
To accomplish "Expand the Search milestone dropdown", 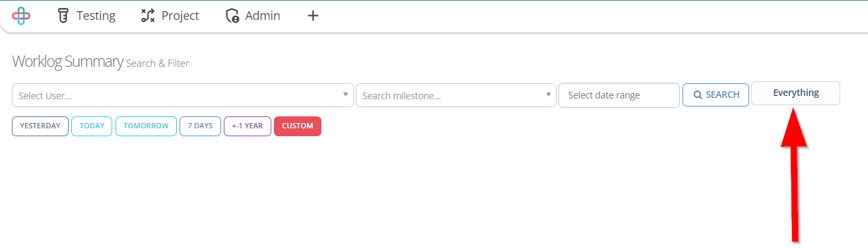I will 456,95.
